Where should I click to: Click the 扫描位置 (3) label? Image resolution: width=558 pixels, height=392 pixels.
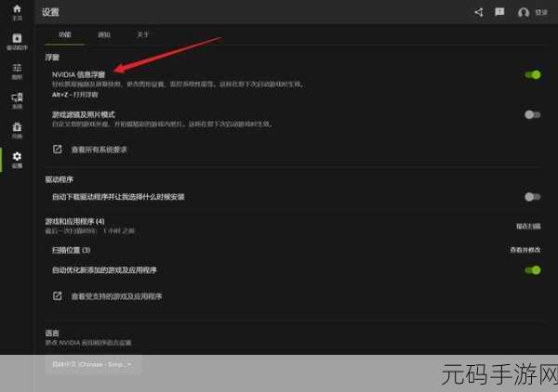71,250
